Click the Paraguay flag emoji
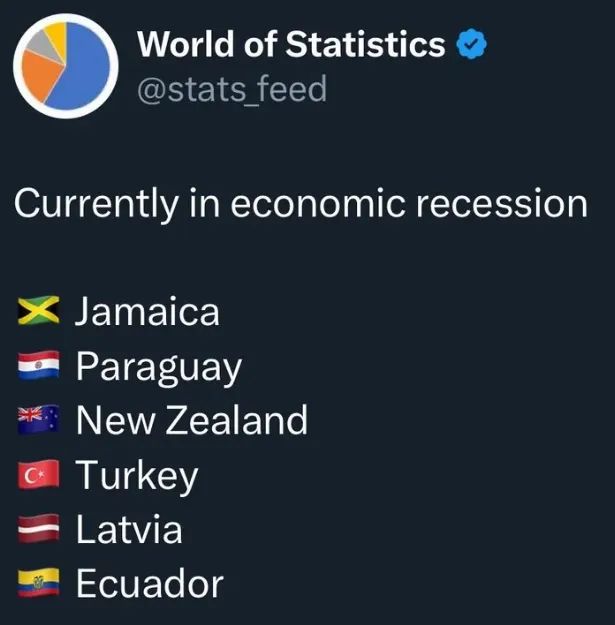Viewport: 615px width, 625px height. click(40, 367)
